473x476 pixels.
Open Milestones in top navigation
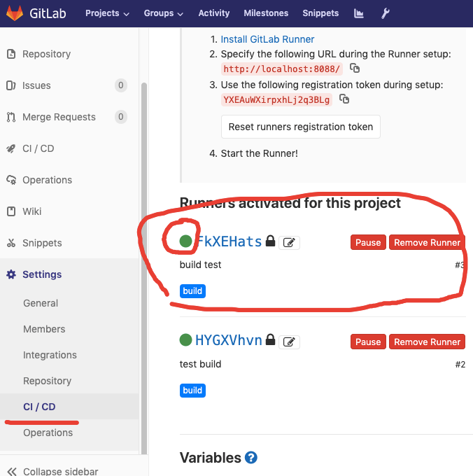266,13
